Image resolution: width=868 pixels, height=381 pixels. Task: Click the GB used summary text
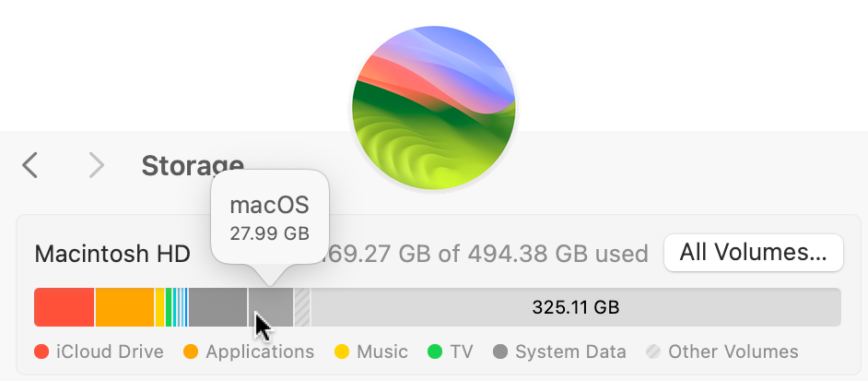(488, 254)
